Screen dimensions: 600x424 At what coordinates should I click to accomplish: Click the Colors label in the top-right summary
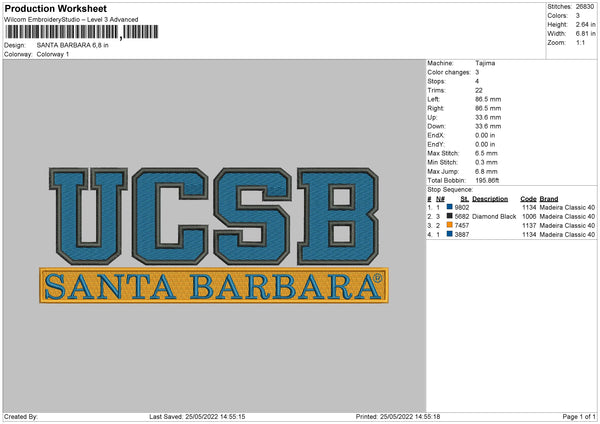click(558, 16)
